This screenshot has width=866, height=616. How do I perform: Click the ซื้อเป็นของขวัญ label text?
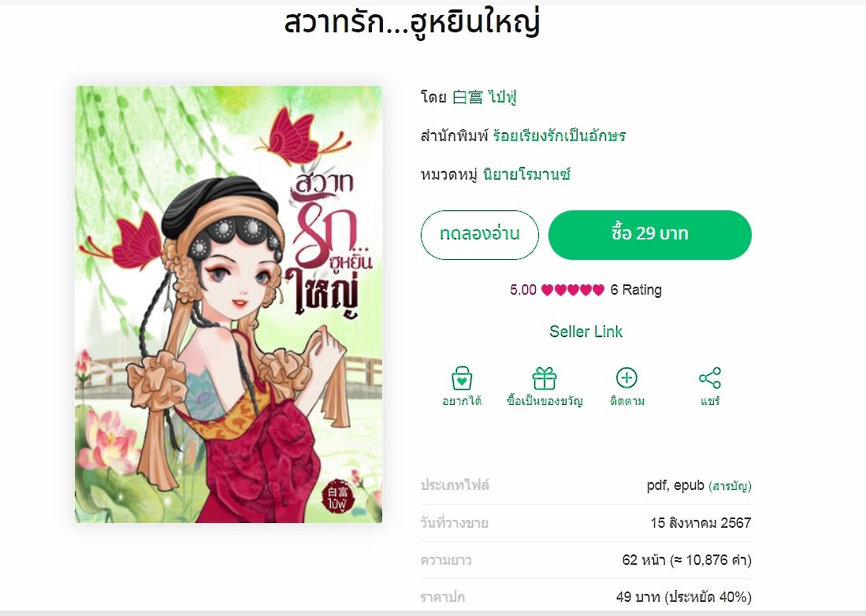(x=545, y=401)
